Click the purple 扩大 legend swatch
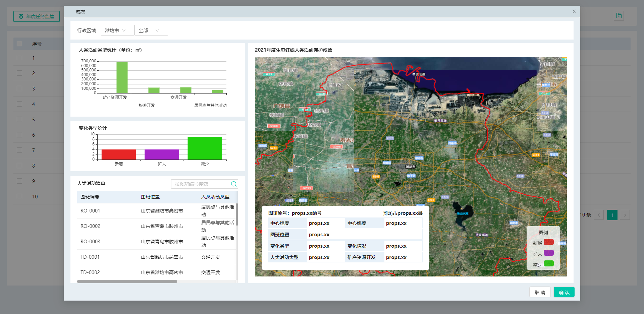644x314 pixels. point(549,253)
